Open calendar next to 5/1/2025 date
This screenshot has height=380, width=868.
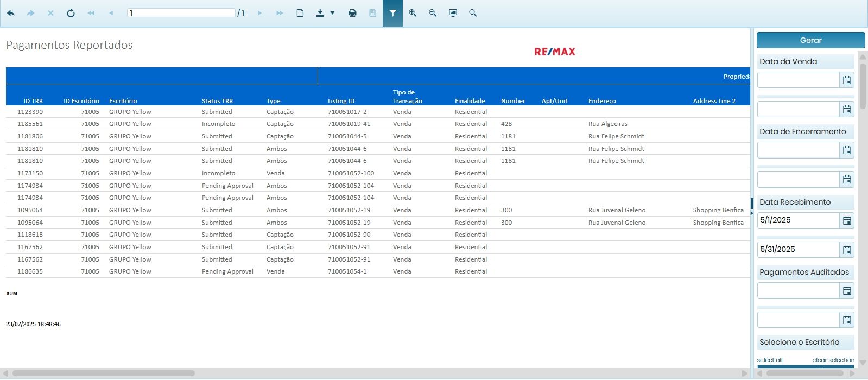pos(847,220)
